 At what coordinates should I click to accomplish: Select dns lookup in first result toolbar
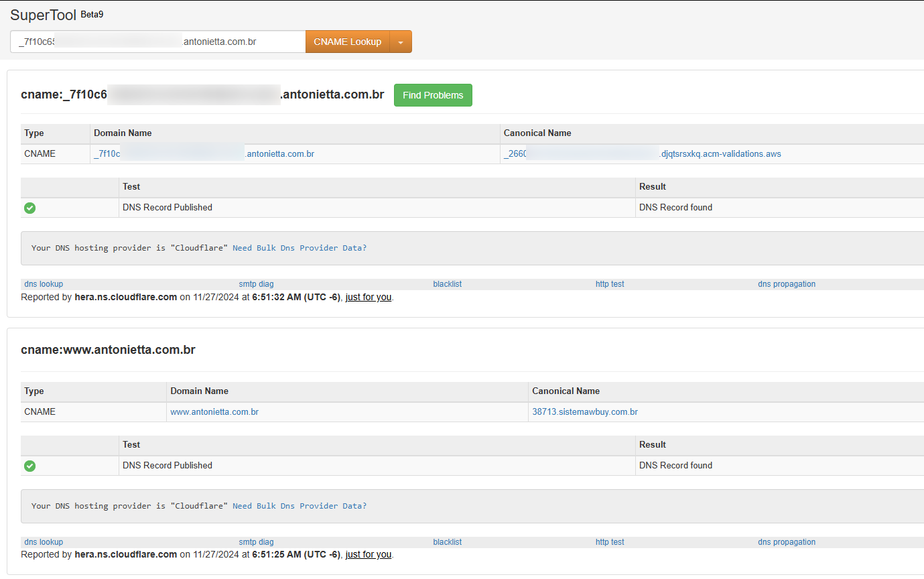pyautogui.click(x=44, y=284)
